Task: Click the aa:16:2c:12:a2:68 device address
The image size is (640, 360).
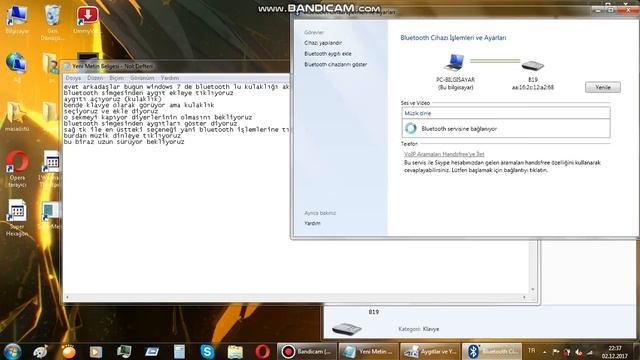Action: click(x=533, y=87)
